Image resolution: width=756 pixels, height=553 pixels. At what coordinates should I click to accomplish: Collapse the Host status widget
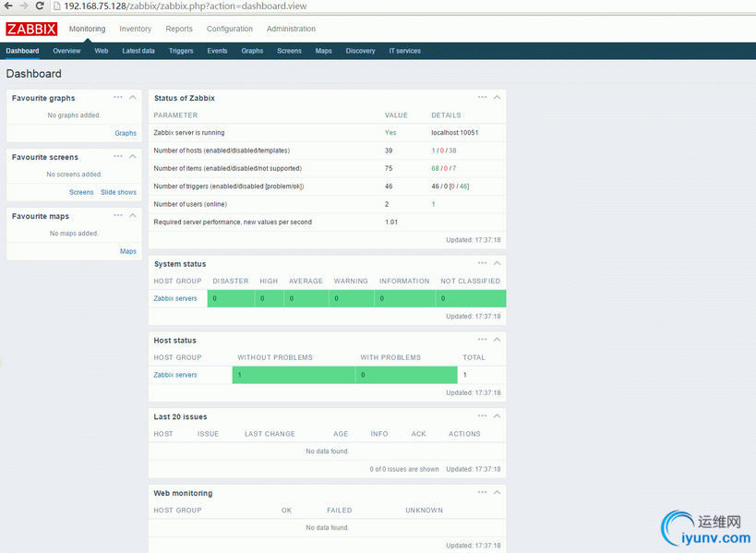pyautogui.click(x=498, y=340)
